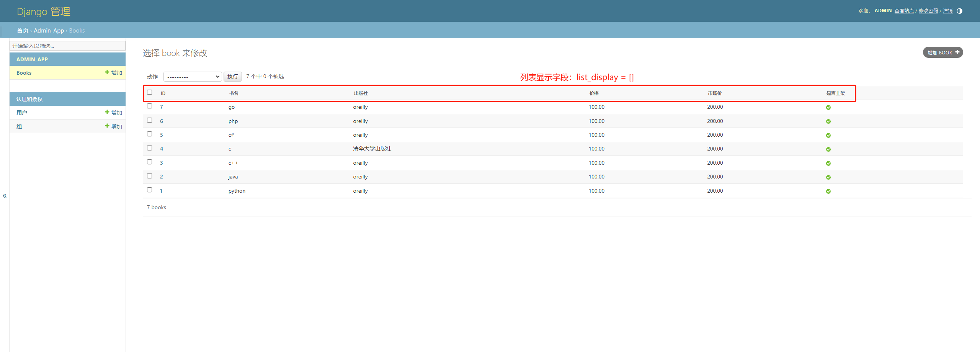Sort by the 书名 column header
980x352 pixels.
(x=234, y=93)
